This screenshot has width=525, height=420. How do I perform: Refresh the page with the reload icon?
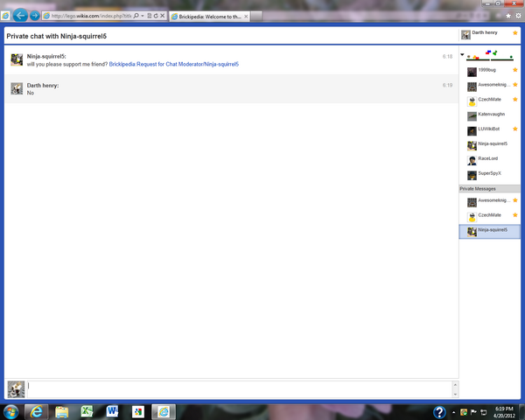tap(156, 16)
